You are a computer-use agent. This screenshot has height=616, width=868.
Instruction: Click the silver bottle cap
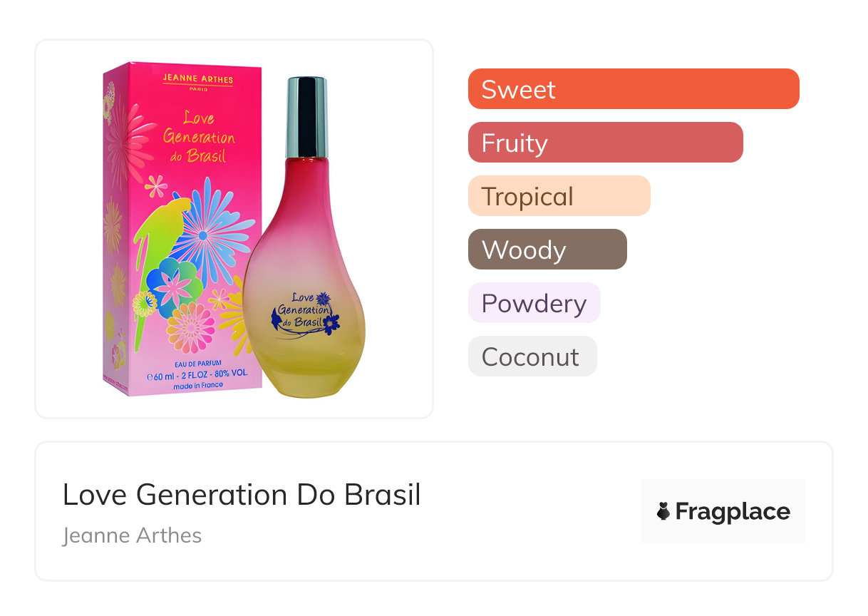[x=306, y=117]
